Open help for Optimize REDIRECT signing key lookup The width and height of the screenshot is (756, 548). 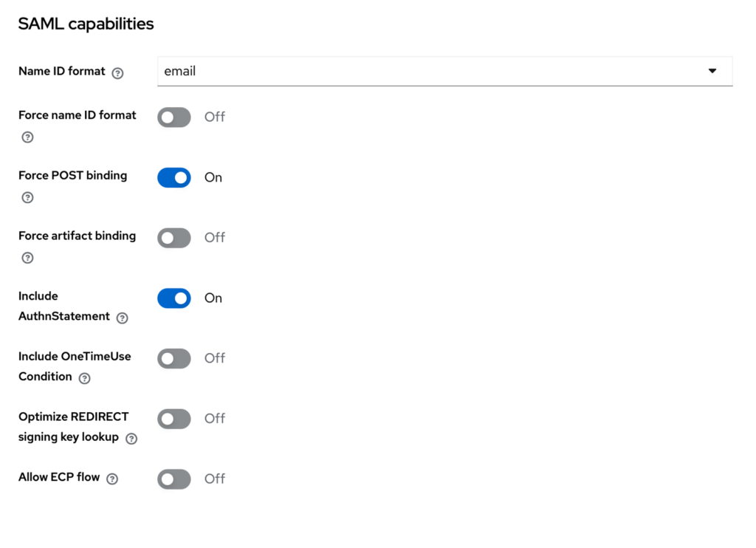(x=131, y=439)
